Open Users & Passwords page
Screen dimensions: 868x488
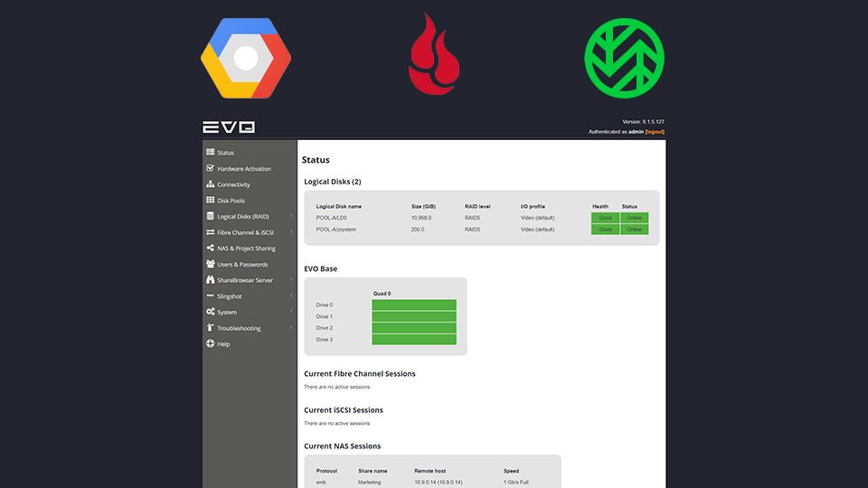click(242, 265)
